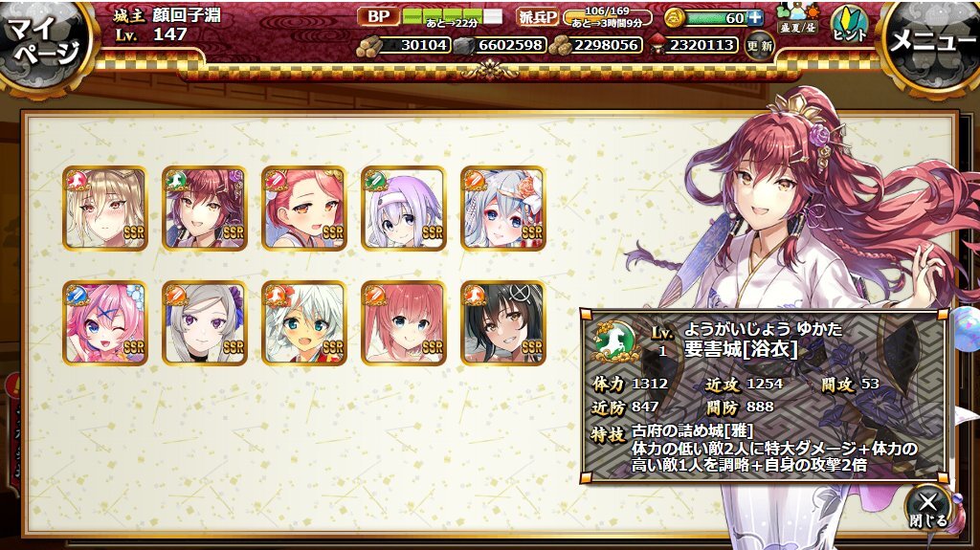Image resolution: width=980 pixels, height=550 pixels.
Task: Add gold using the blue plus icon
Action: [755, 18]
